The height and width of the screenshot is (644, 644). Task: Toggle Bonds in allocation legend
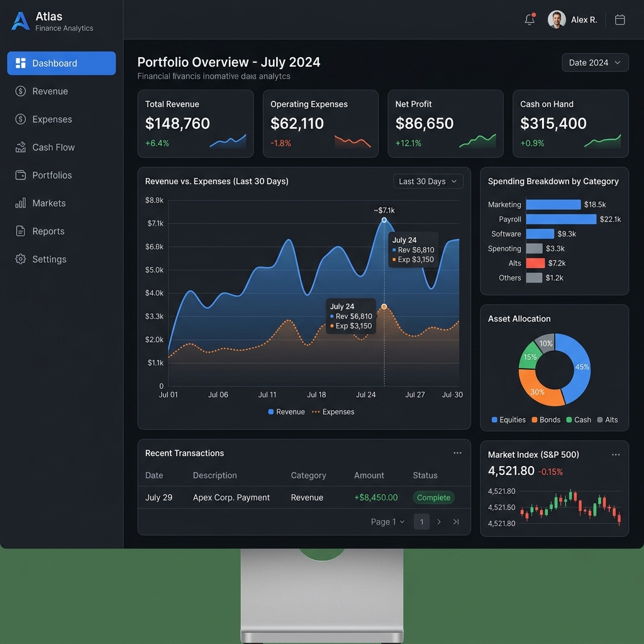(546, 419)
